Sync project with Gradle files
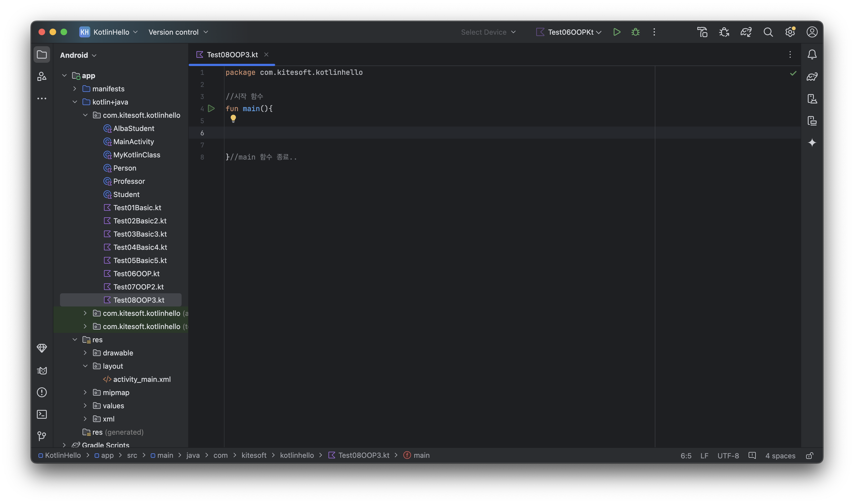The image size is (854, 504). coord(746,32)
